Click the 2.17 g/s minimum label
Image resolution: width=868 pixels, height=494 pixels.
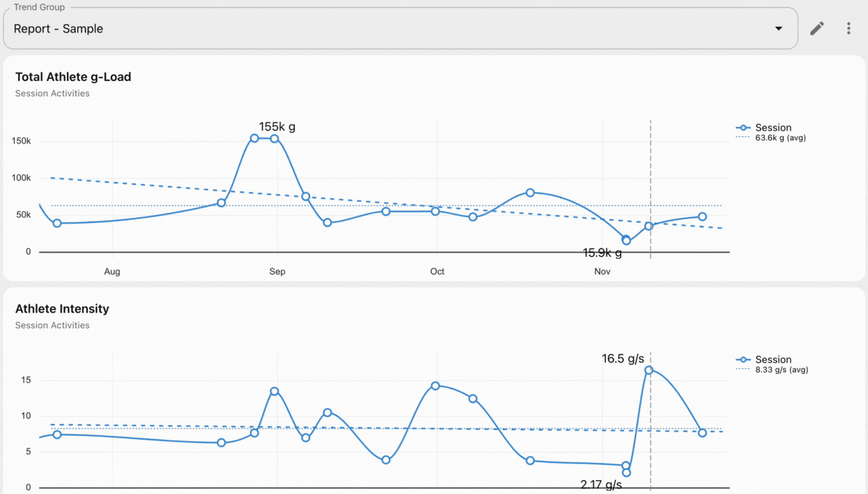(x=601, y=485)
